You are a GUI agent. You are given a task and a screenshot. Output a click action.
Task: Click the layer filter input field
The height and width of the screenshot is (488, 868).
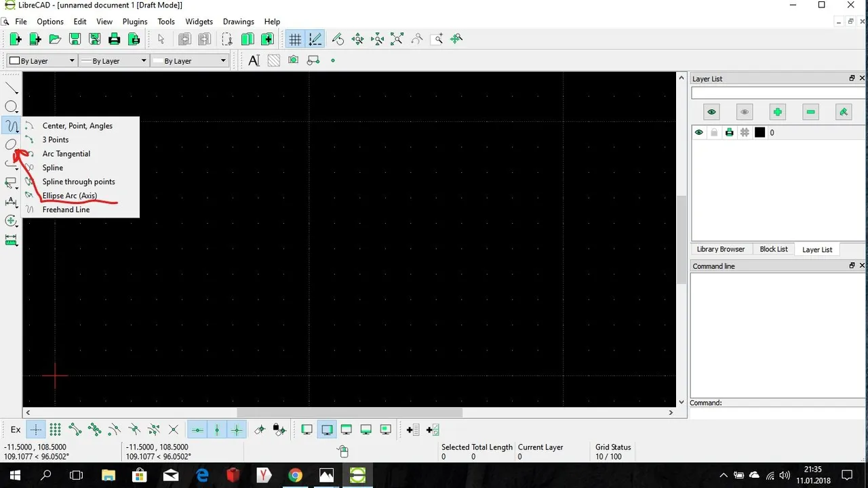[x=778, y=92]
